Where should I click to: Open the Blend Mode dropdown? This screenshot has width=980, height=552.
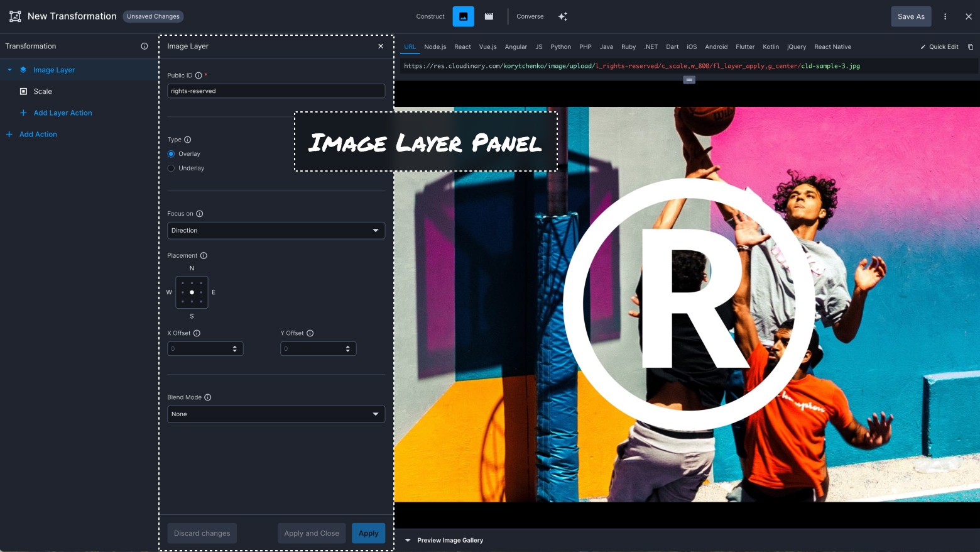276,414
